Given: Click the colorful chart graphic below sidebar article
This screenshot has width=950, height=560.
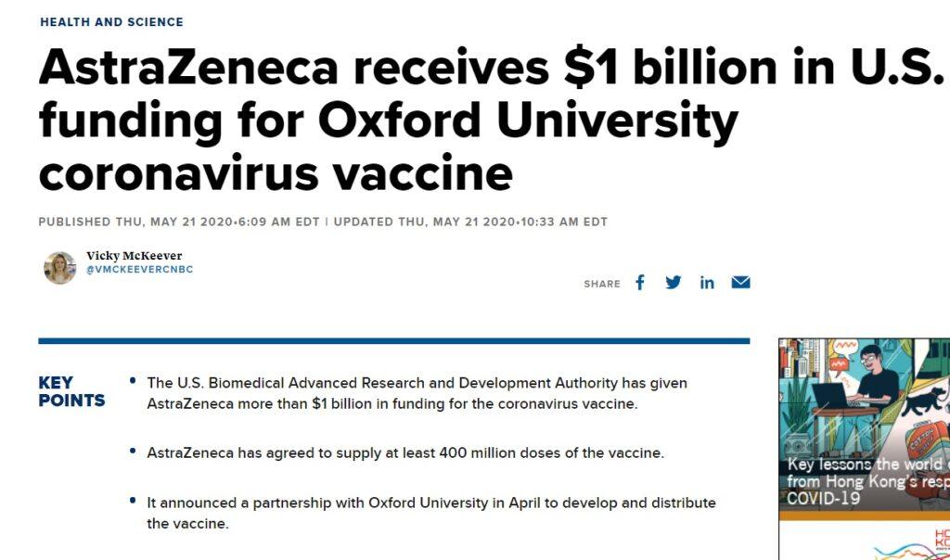Looking at the screenshot, I should [909, 545].
